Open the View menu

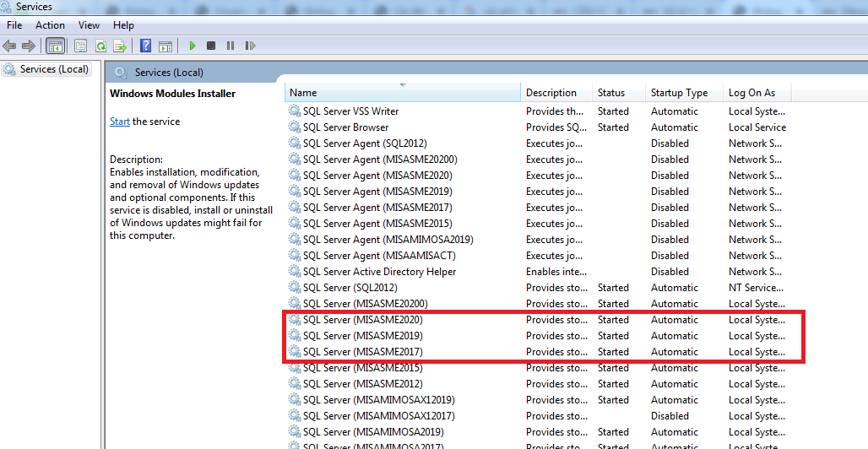point(89,25)
